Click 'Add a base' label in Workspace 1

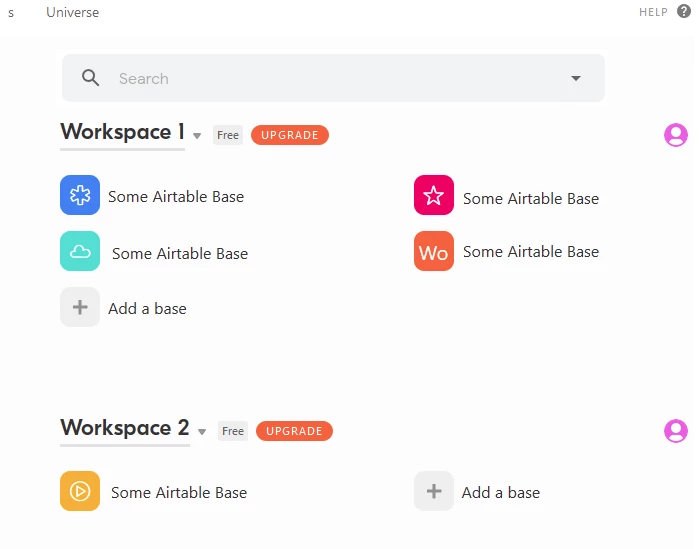pyautogui.click(x=148, y=308)
